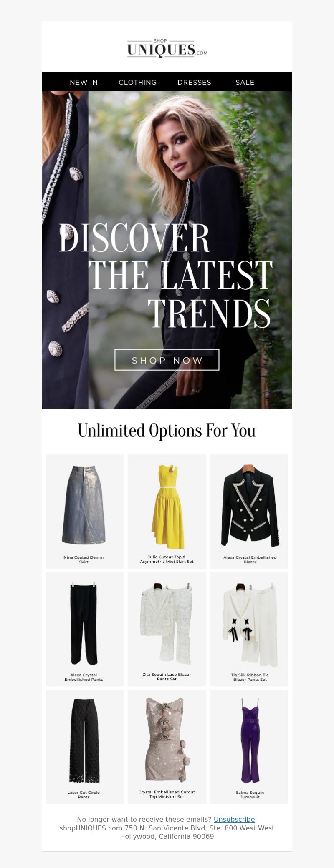Click the SHOP NOW button
This screenshot has width=334, height=868.
click(167, 360)
